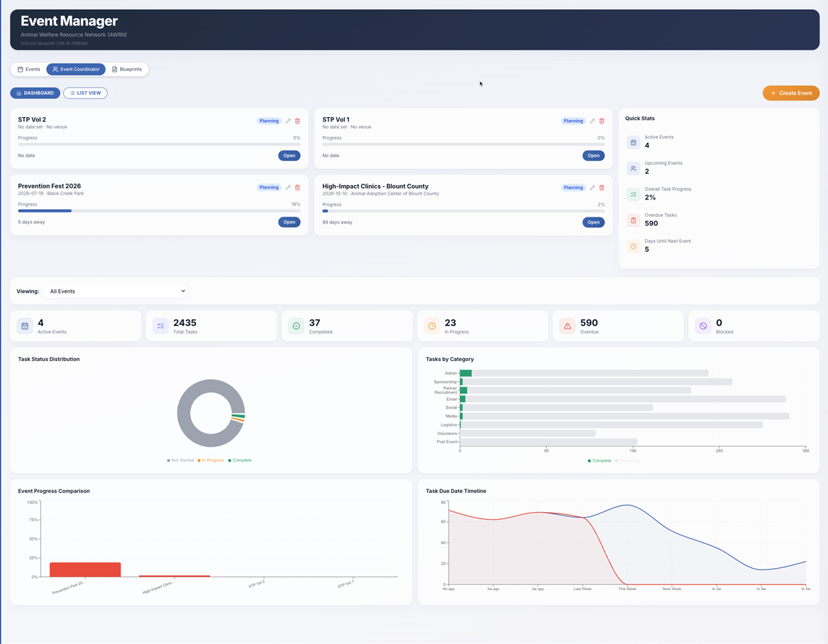Create a new event

point(791,92)
